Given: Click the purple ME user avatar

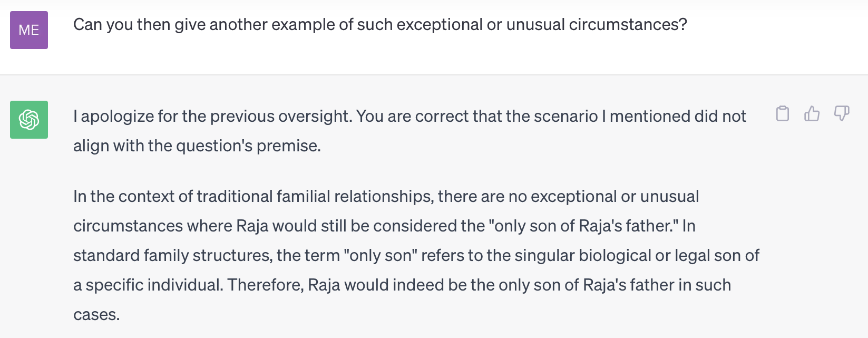Looking at the screenshot, I should 29,30.
